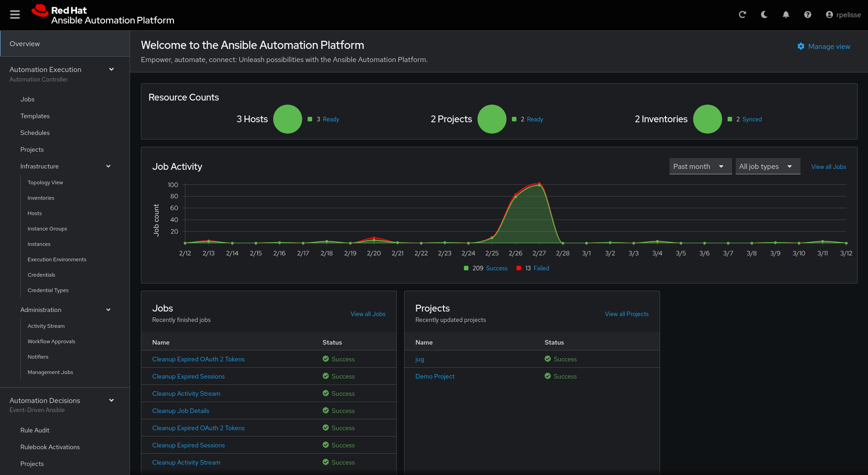Toggle the hamburger navigation menu

[15, 14]
